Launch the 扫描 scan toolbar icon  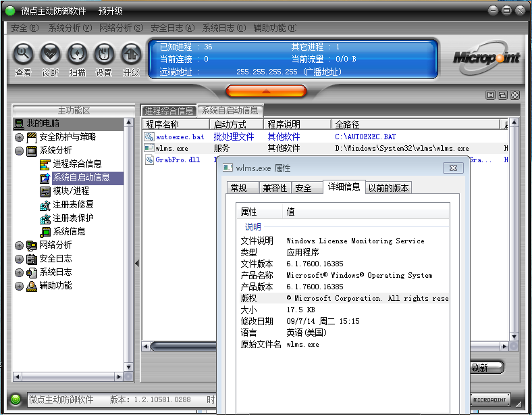coord(77,54)
